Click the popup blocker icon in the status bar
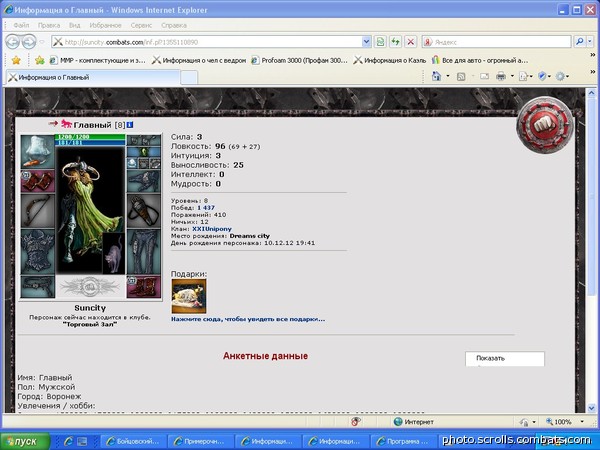This screenshot has height=450, width=600. point(356,422)
